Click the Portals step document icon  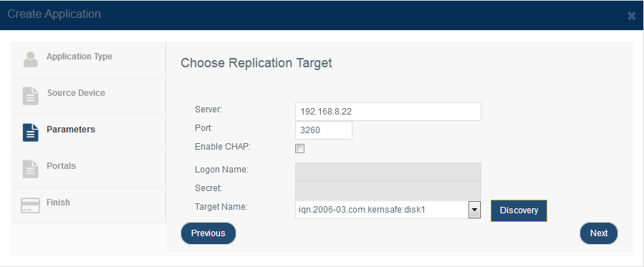click(x=30, y=169)
